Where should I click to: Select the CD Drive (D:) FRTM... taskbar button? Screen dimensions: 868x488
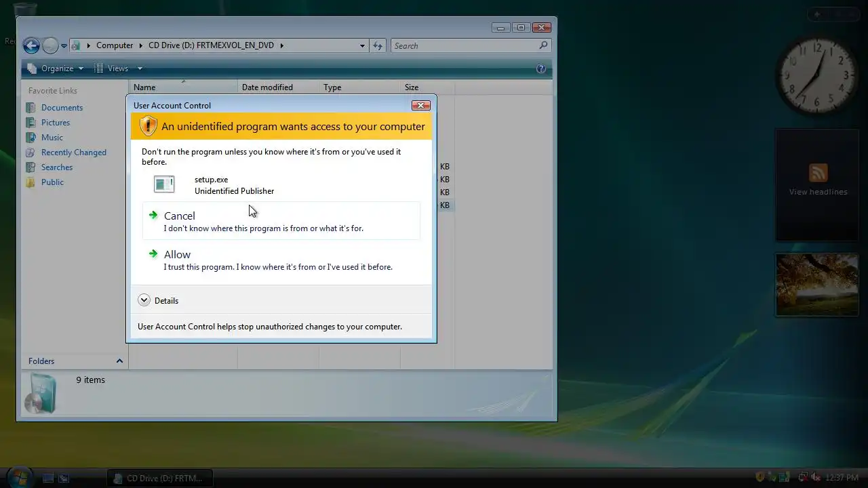coord(160,479)
